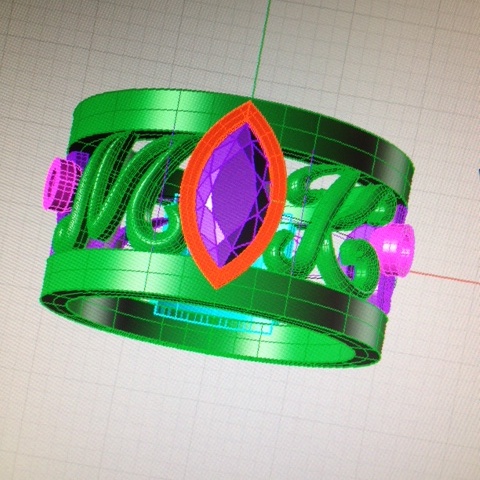The image size is (480, 480).
Task: Click the bottom tip of the orange bezel
Action: (218, 286)
